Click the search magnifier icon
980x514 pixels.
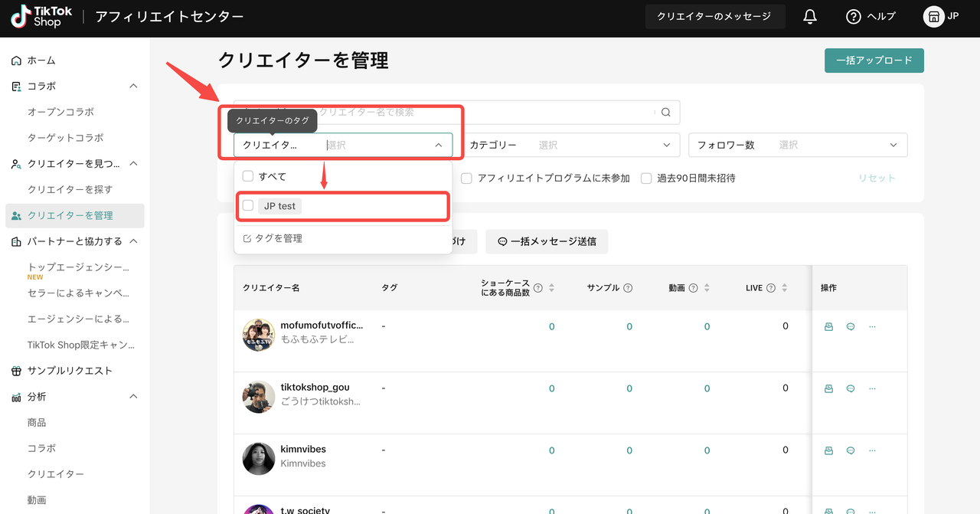(666, 112)
